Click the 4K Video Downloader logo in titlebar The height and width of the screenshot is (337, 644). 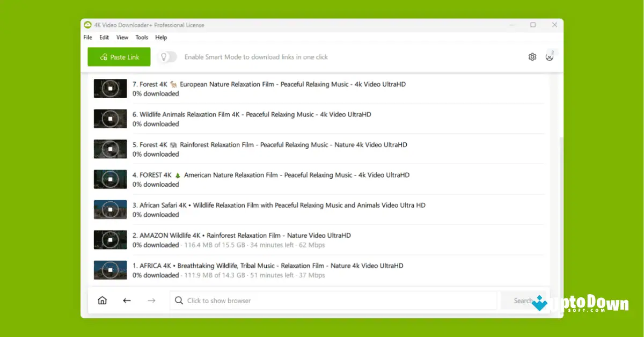87,25
